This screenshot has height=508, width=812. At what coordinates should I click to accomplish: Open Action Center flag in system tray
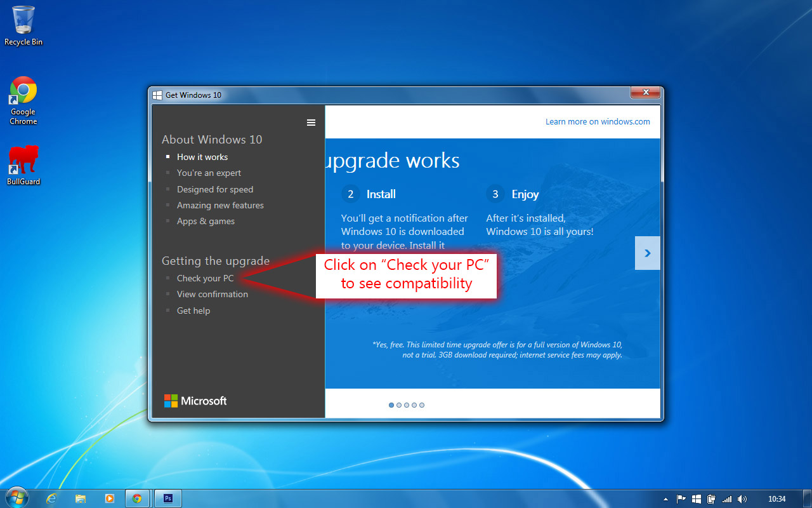[681, 499]
